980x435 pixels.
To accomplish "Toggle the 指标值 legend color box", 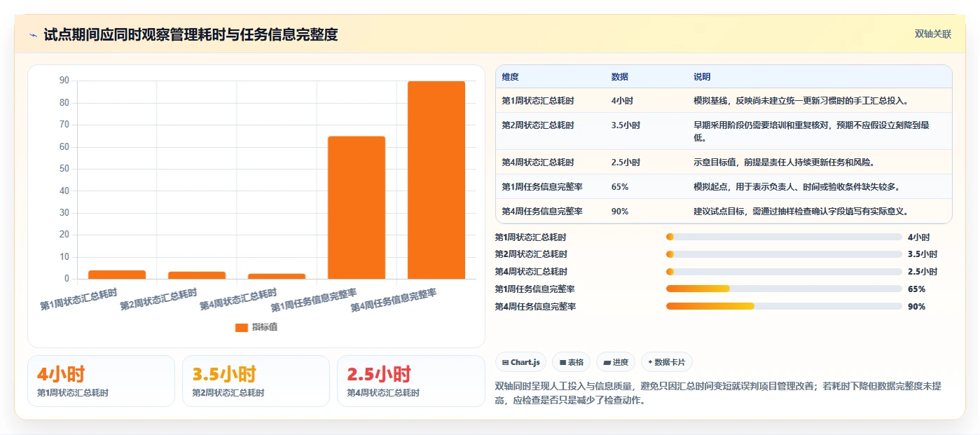I will (242, 327).
